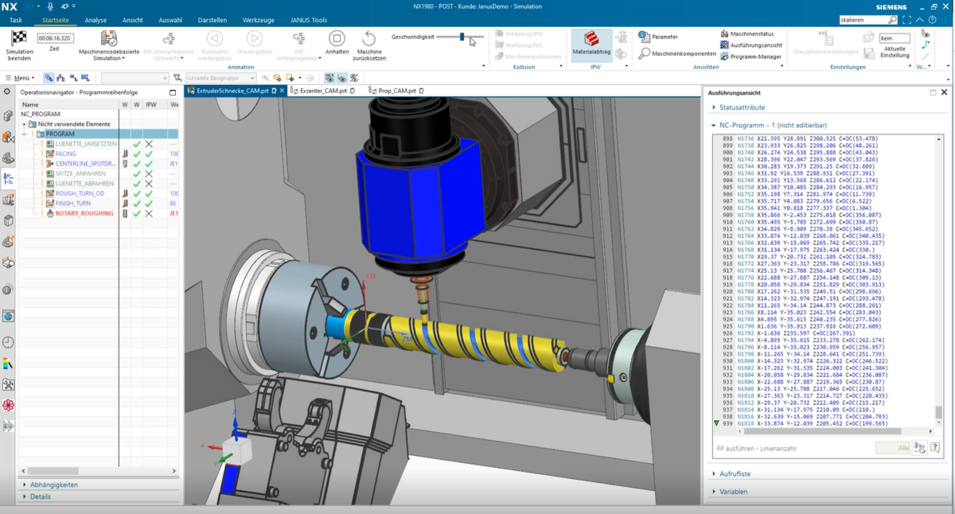The image size is (955, 514).
Task: Select LUENETTE_UMSETZTEN operation
Action: click(x=85, y=144)
